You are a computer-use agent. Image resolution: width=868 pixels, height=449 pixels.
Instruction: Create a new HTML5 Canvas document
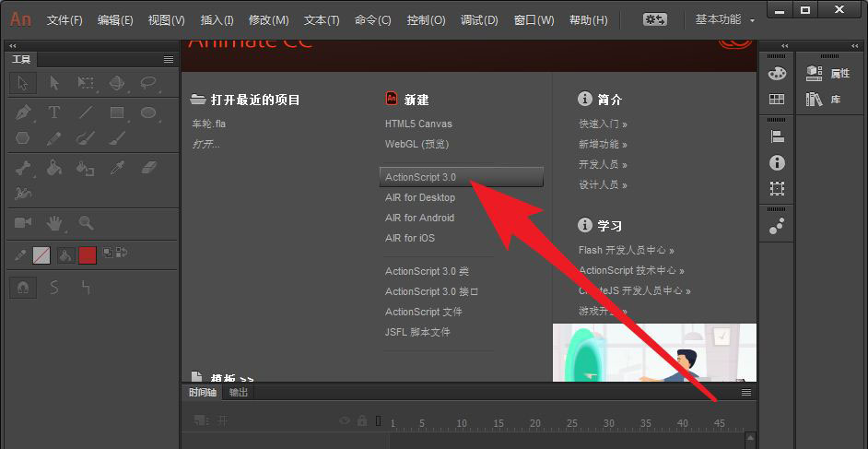coord(418,124)
